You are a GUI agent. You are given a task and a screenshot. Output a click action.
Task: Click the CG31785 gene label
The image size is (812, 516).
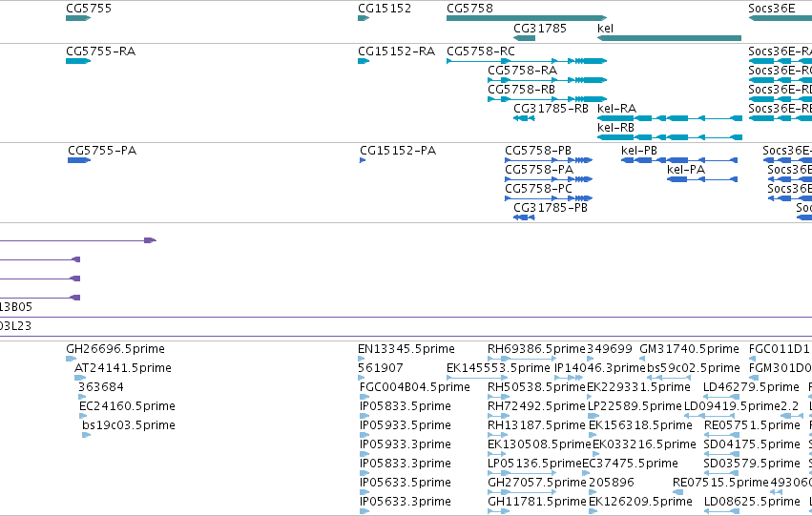point(540,29)
